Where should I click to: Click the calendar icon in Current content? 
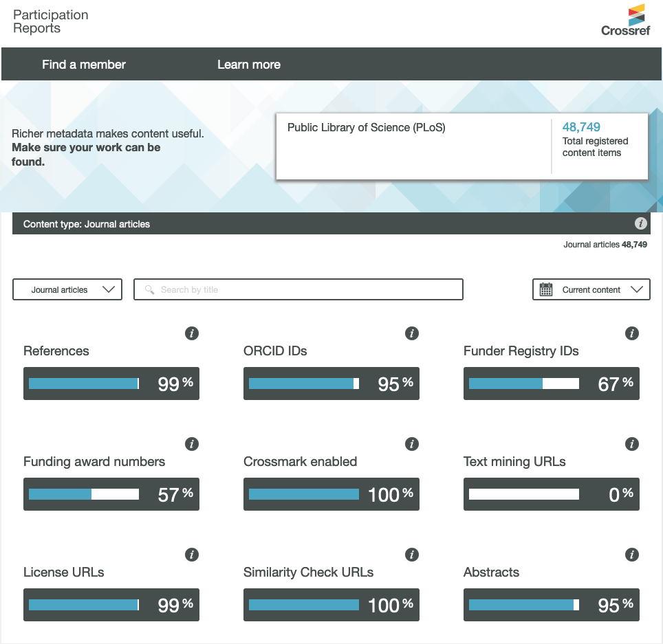(x=546, y=289)
